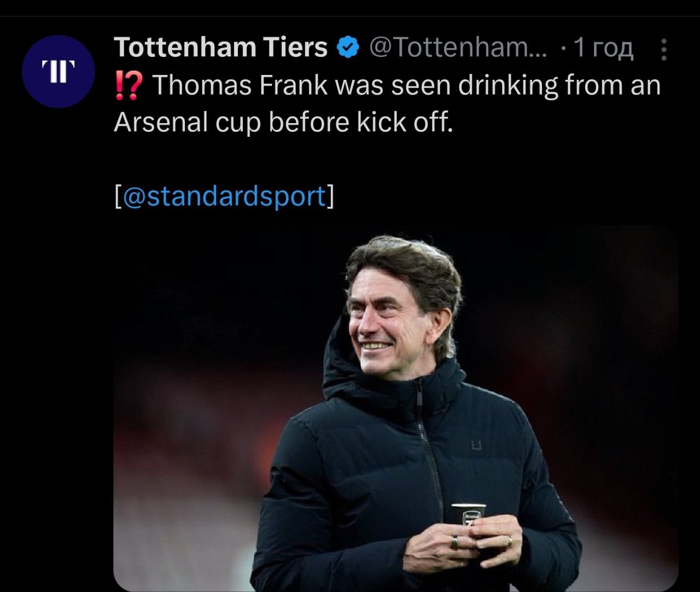Open the tweet's "1 год" timestamp
700x592 pixels.
click(x=603, y=48)
